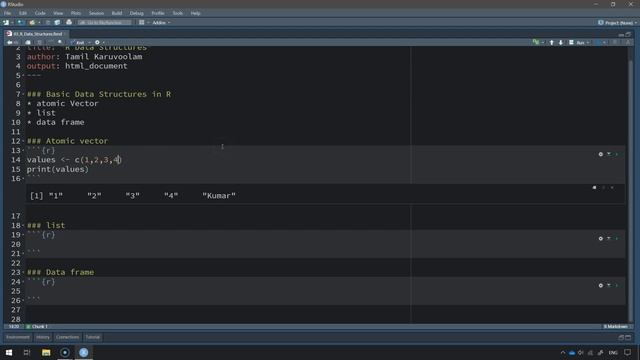Go to previous chunk using up arrow
This screenshot has width=640, height=360.
[x=551, y=42]
